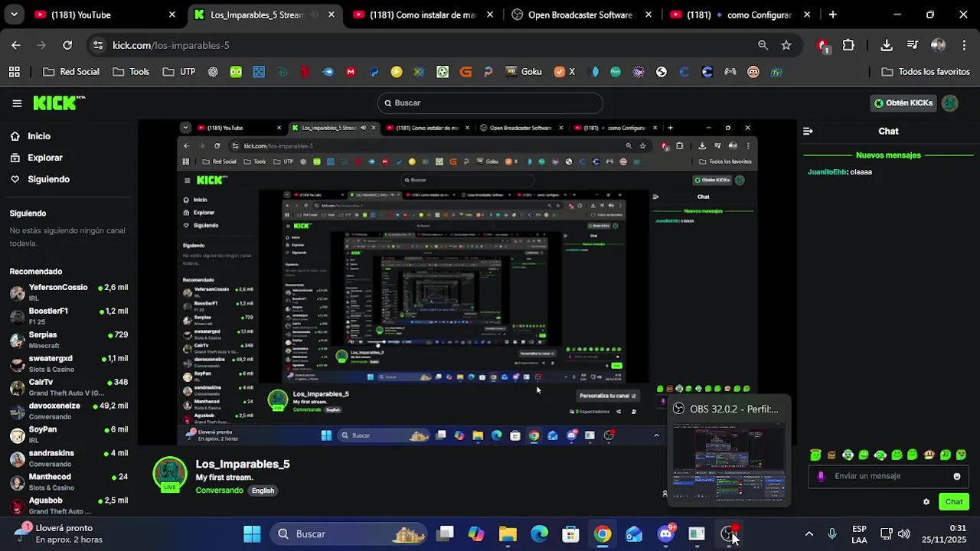
Task: Open a new Chrome tab
Action: coord(833,15)
